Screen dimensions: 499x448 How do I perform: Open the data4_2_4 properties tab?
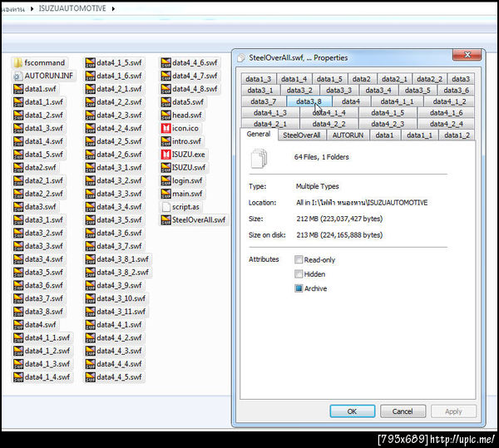pos(446,124)
